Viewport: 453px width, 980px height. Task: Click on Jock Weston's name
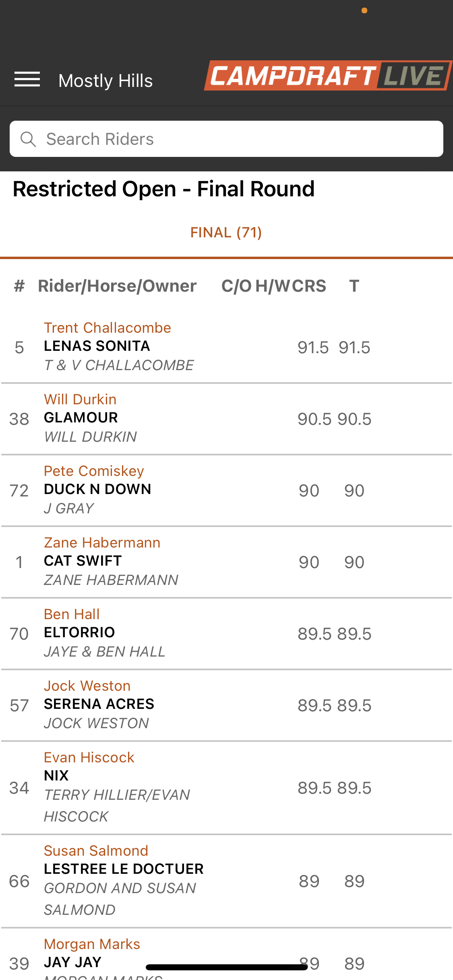pos(87,686)
